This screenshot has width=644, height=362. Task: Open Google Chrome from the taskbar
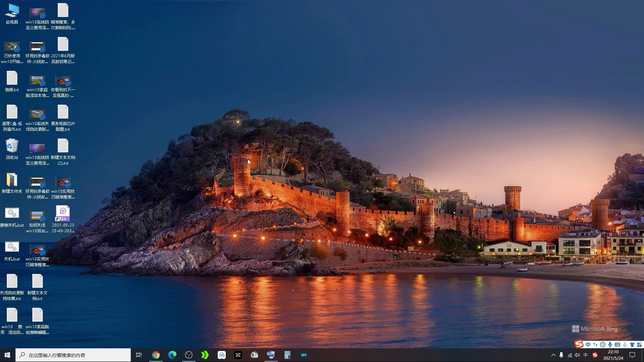pos(156,355)
